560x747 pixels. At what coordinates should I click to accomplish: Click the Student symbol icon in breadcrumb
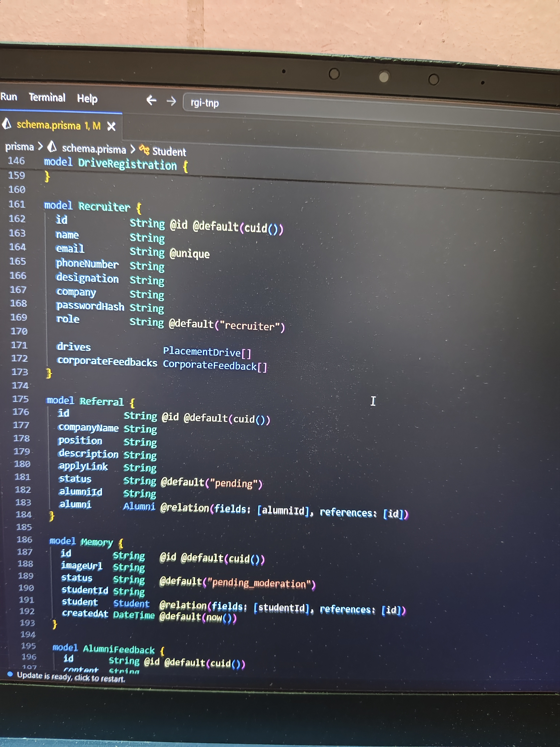(x=144, y=150)
